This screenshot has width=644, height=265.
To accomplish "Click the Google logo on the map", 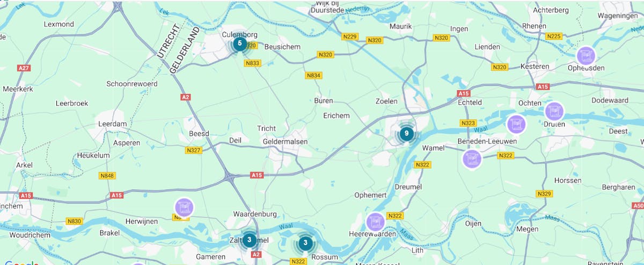I will (x=22, y=263).
